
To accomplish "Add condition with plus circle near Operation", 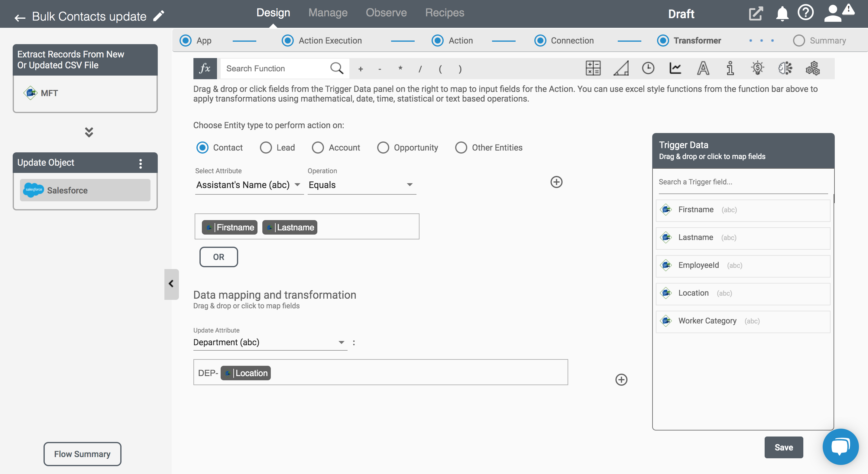I will pyautogui.click(x=556, y=182).
